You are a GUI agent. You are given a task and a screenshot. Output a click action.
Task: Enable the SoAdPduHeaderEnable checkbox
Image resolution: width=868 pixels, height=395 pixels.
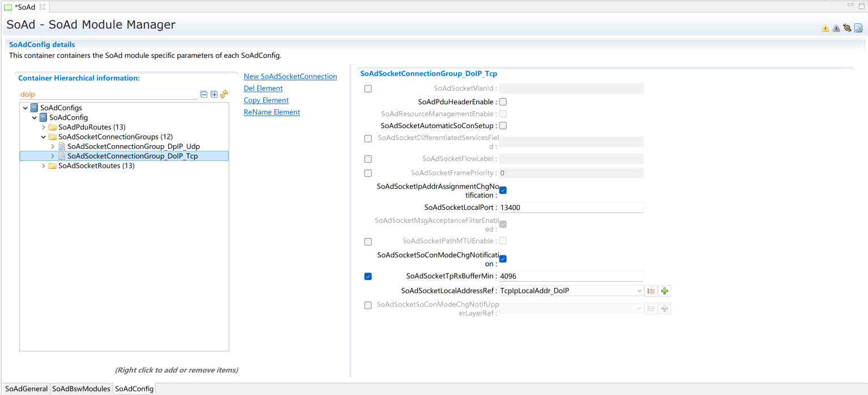[x=503, y=102]
